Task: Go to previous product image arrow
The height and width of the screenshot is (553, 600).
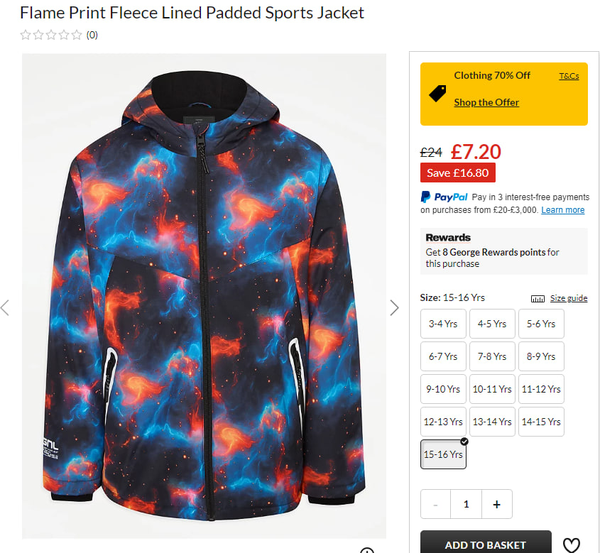Action: pyautogui.click(x=5, y=308)
